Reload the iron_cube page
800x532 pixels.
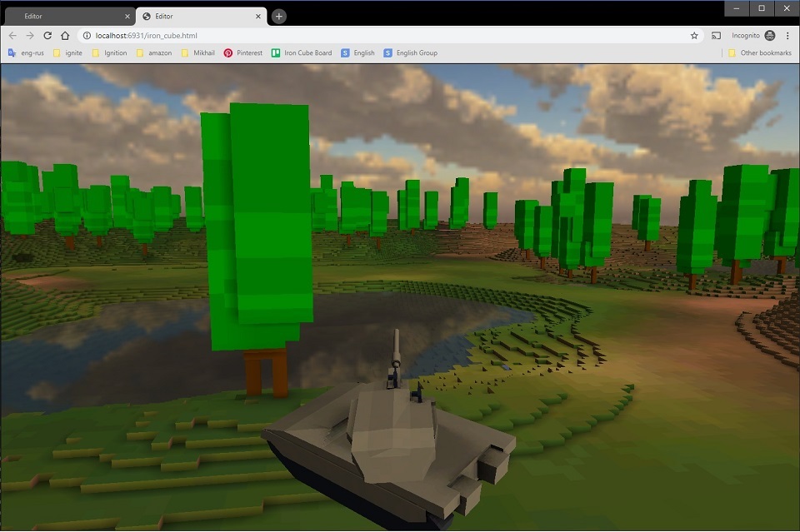[47, 36]
